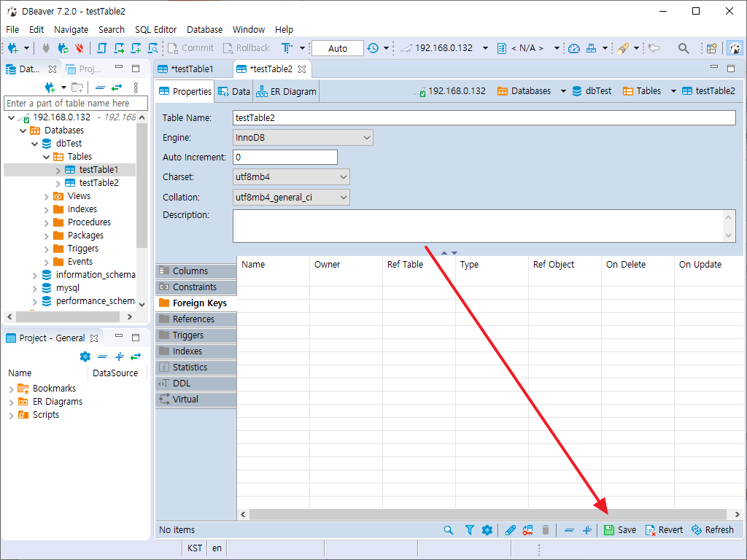Image resolution: width=747 pixels, height=560 pixels.
Task: Close the Project - General view
Action: pos(94,338)
